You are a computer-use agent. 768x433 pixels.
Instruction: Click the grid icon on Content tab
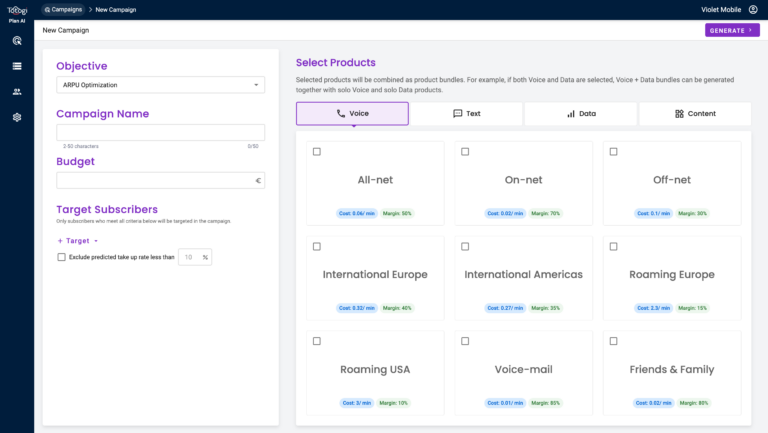(679, 114)
